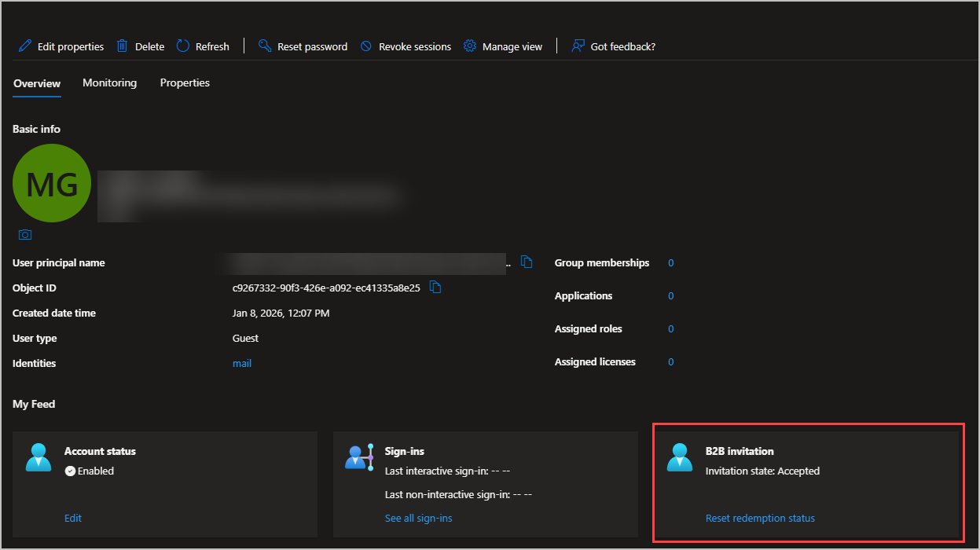
Task: Copy the User principal name with the copy icon
Action: (x=527, y=262)
